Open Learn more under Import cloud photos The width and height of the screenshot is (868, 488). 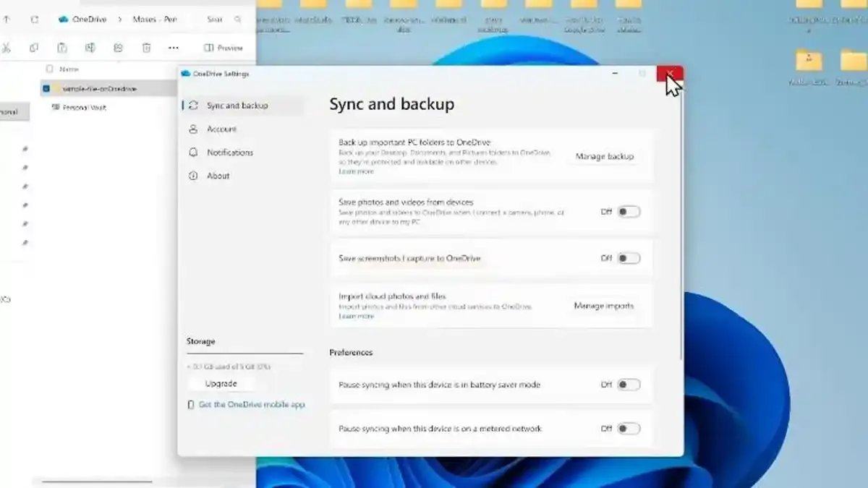(356, 316)
